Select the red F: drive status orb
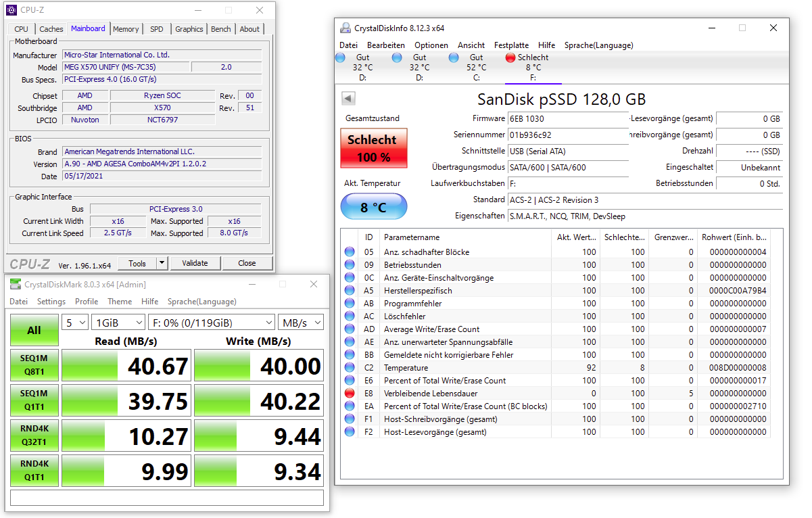 (x=510, y=57)
